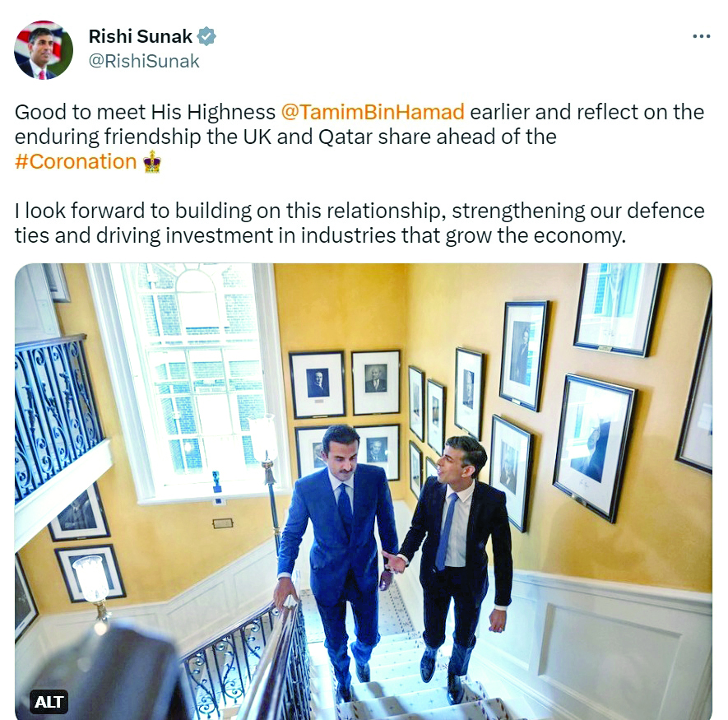The height and width of the screenshot is (720, 728).
Task: Click the crown emoji after #Coronation
Action: coord(151,161)
